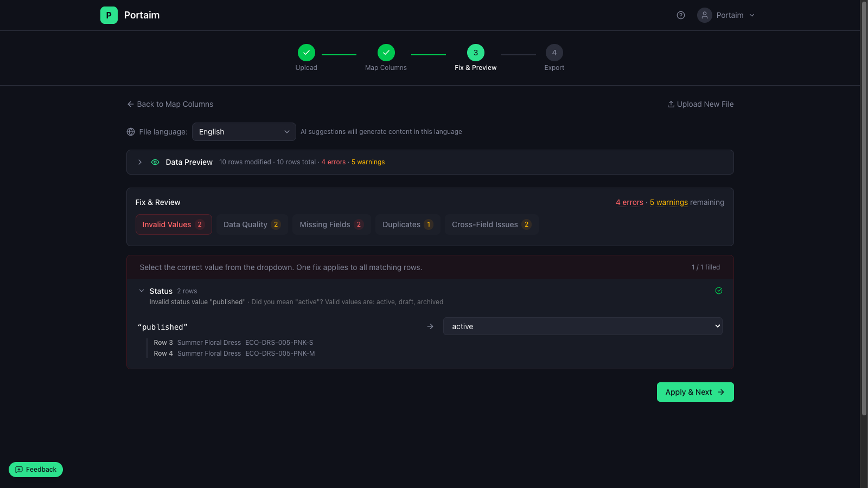Switch to the Missing Fields tab

[x=331, y=224]
